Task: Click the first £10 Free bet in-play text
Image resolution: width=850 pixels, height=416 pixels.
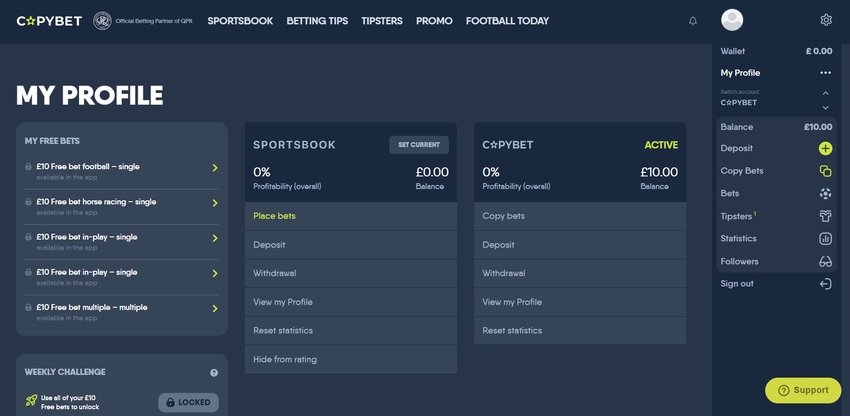Action: (x=87, y=237)
